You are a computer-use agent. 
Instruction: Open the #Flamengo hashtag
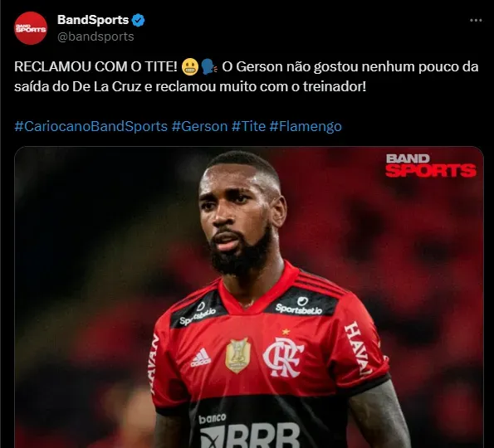[x=306, y=127]
